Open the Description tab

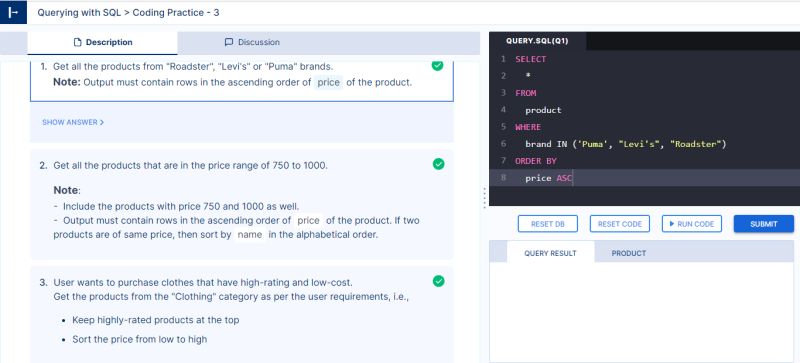[x=103, y=43]
